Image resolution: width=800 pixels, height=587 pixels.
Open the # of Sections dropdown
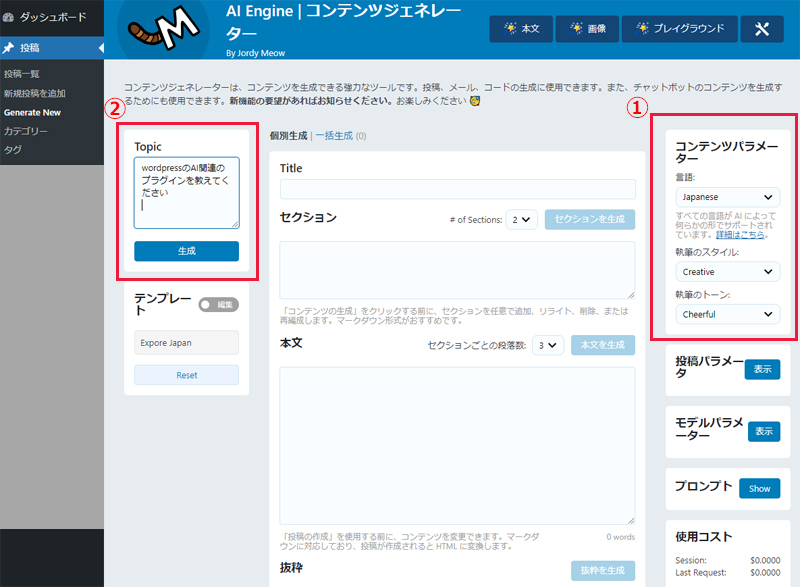pos(521,219)
